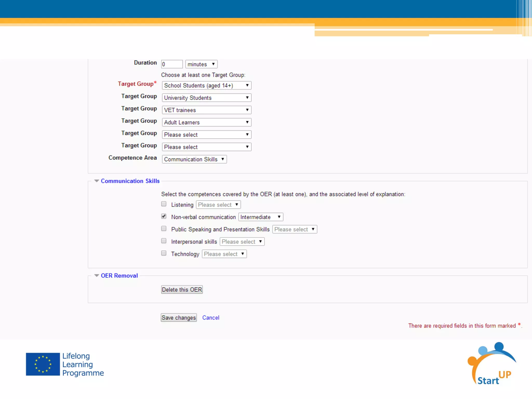Open the minutes duration unit dropdown

[x=201, y=64]
